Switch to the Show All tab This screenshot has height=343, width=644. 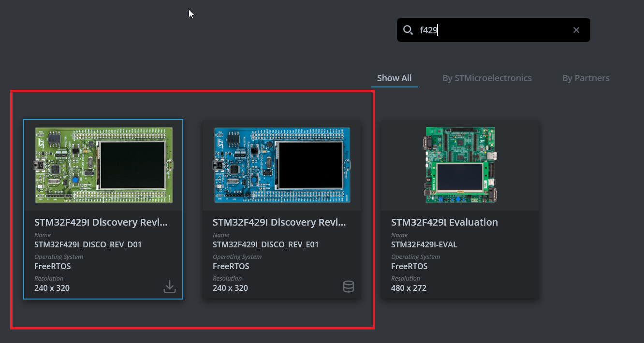[395, 78]
